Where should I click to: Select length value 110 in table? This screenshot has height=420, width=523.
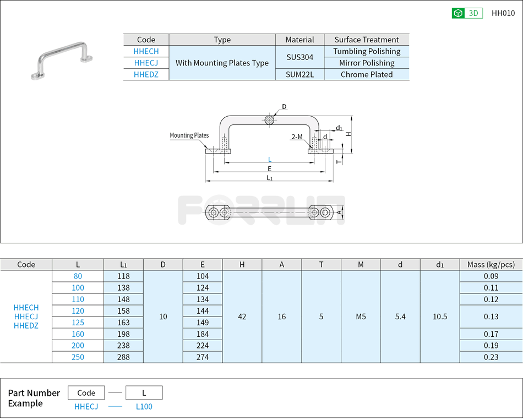(x=78, y=299)
